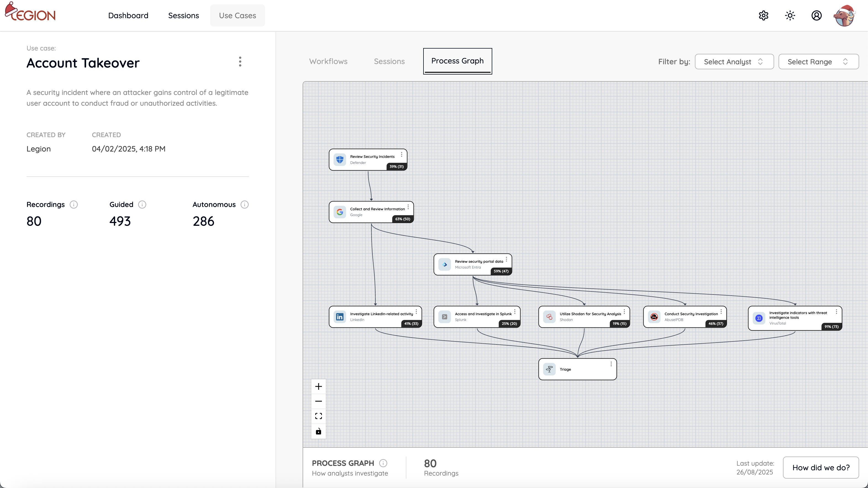Image resolution: width=868 pixels, height=488 pixels.
Task: Open the user account profile icon
Action: (816, 15)
